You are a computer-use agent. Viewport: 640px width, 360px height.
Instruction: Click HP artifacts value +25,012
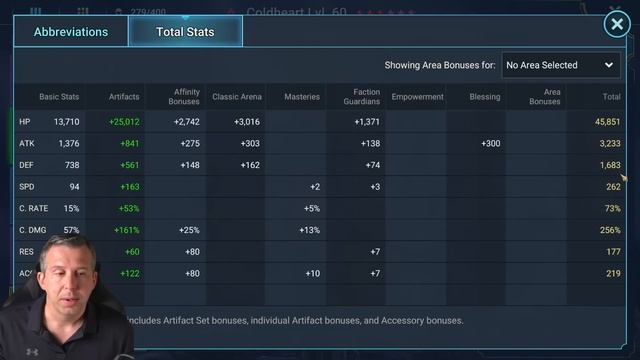[124, 122]
